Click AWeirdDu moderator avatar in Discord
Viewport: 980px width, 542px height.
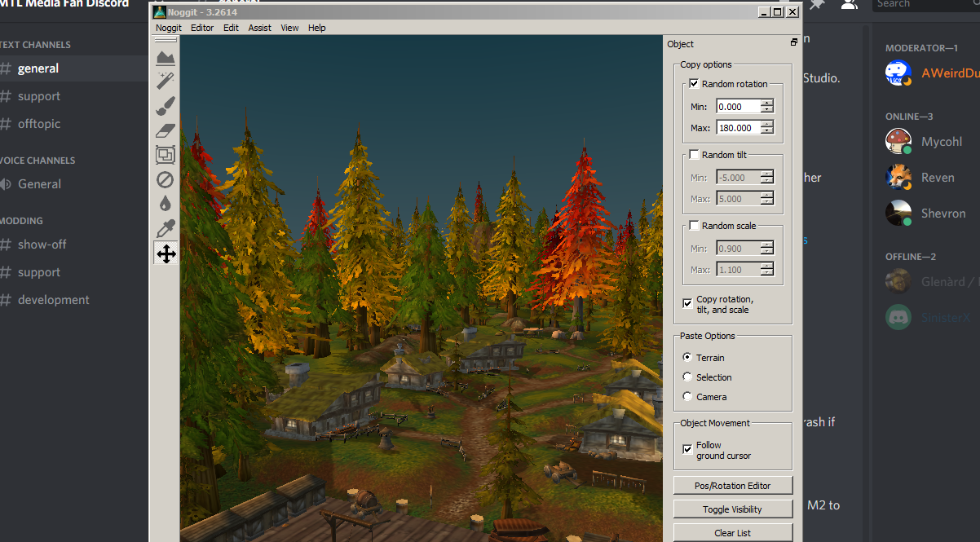point(898,73)
